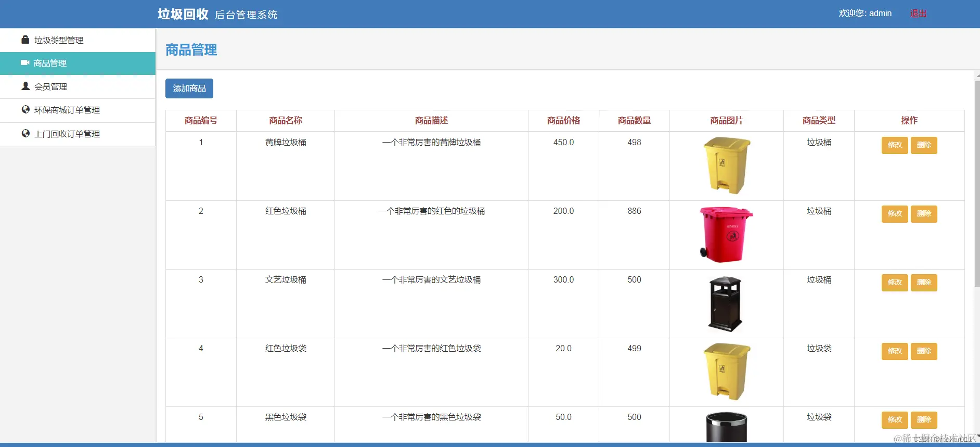Image resolution: width=980 pixels, height=447 pixels.
Task: Click the 商品管理 page heading
Action: [191, 50]
